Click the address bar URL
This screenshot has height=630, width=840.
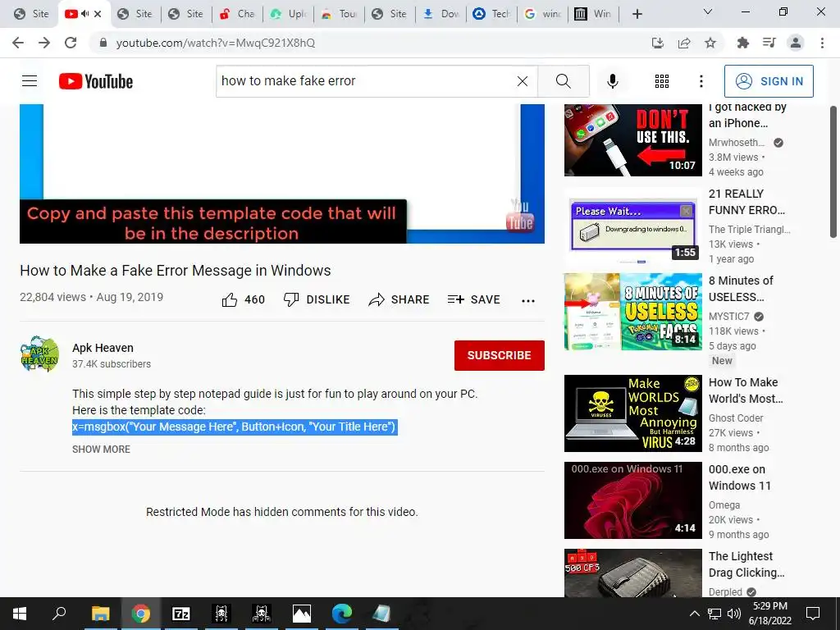point(216,43)
